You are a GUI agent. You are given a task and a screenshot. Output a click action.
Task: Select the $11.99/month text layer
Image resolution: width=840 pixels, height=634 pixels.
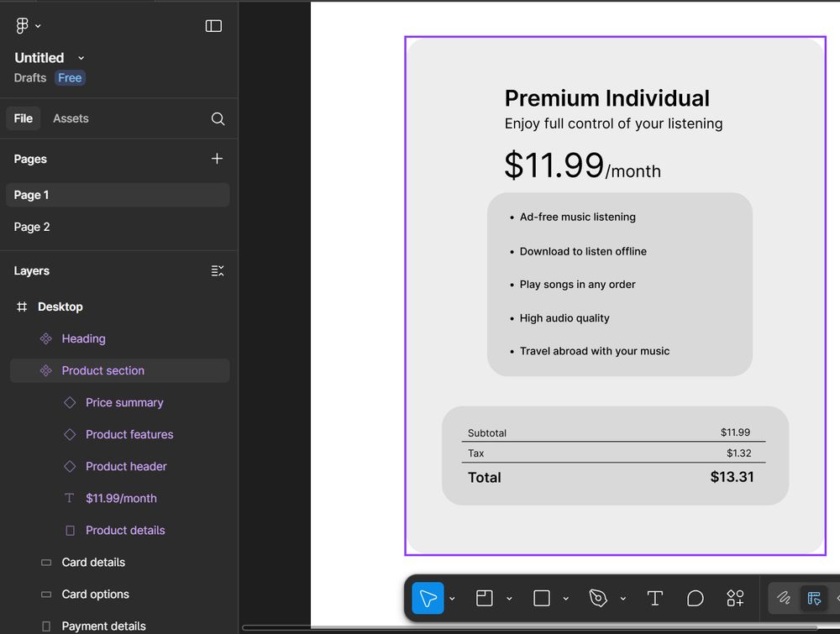[119, 499]
